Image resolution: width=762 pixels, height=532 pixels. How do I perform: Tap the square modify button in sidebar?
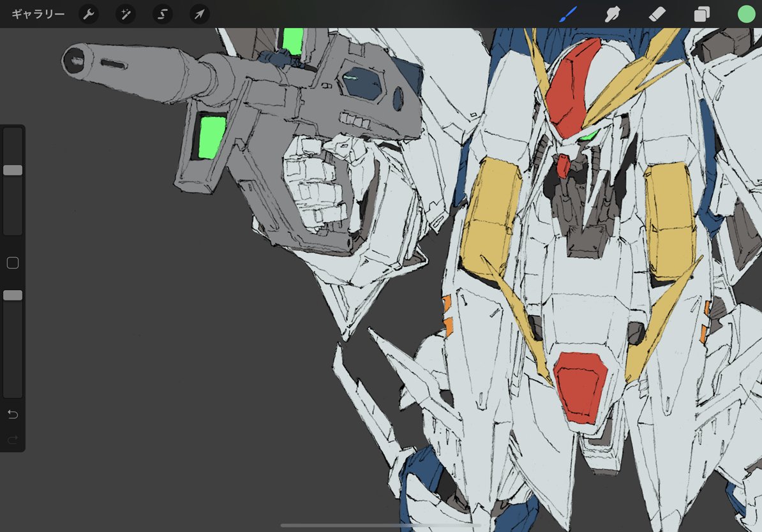pos(13,263)
